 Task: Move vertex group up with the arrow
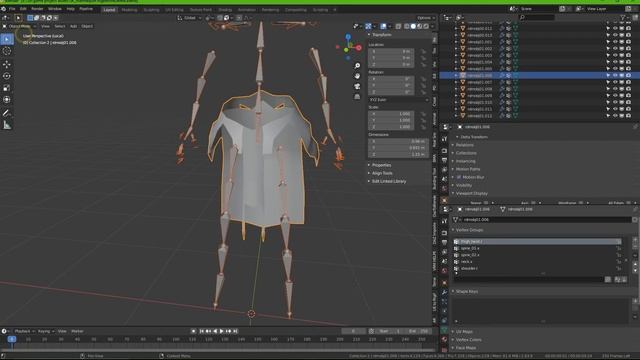(x=635, y=264)
